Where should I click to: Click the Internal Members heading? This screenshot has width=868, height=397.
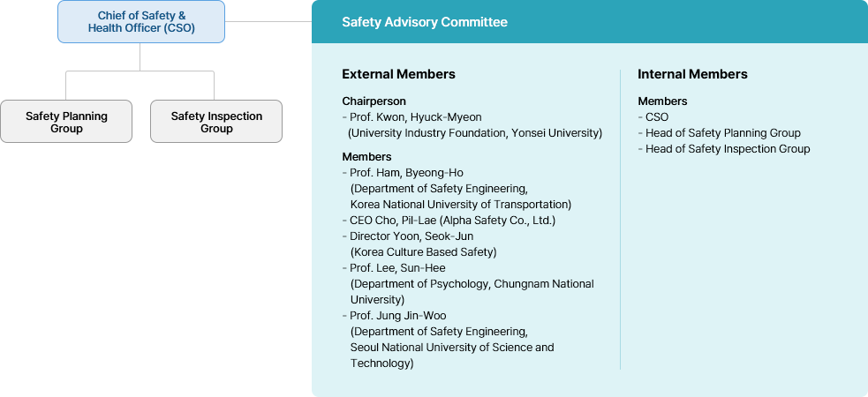point(692,74)
